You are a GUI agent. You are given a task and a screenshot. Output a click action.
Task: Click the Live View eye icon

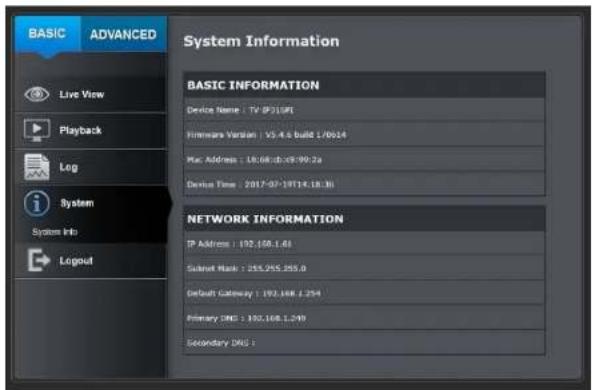click(x=37, y=94)
